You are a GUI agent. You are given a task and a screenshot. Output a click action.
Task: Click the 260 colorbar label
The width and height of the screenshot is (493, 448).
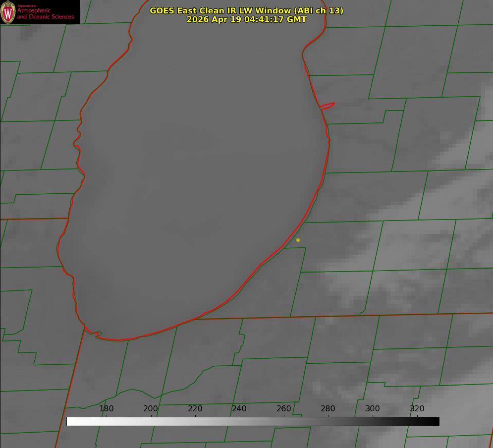pyautogui.click(x=283, y=408)
